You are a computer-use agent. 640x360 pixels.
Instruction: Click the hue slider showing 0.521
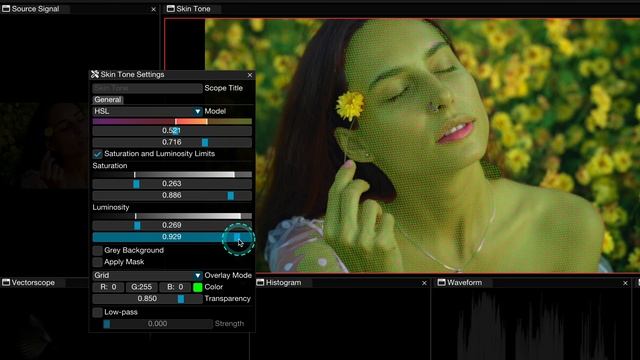pyautogui.click(x=172, y=131)
